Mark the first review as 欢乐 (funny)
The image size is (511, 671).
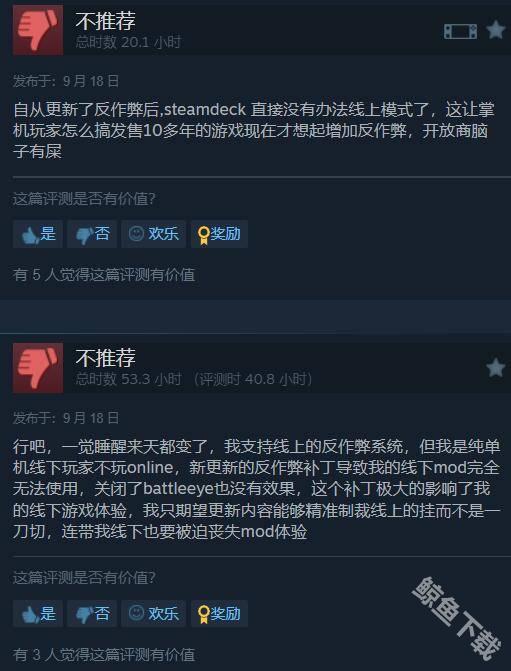pos(154,234)
